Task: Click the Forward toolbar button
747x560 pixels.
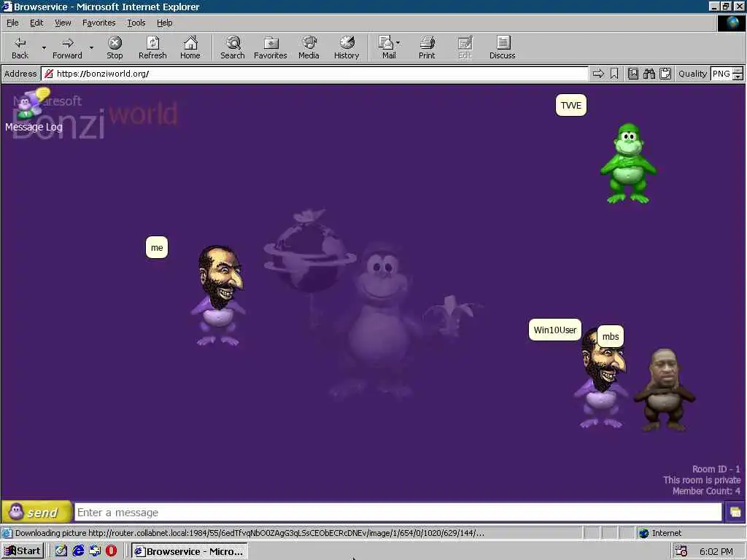Action: click(67, 47)
